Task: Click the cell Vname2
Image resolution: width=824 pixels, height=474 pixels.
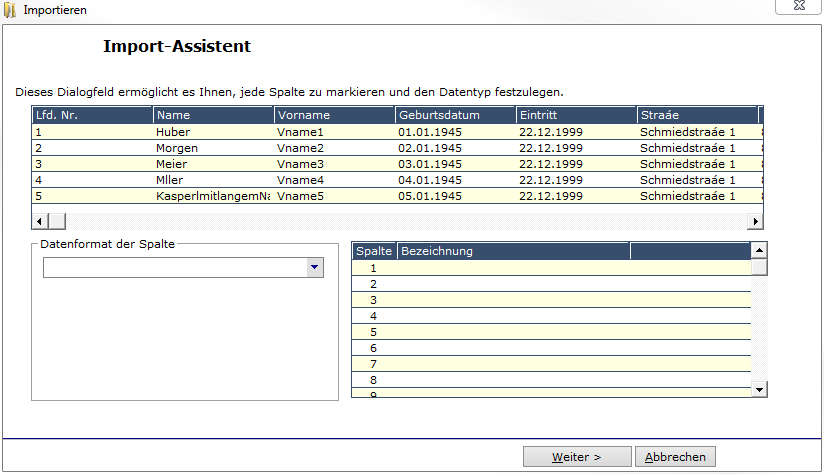Action: [334, 148]
